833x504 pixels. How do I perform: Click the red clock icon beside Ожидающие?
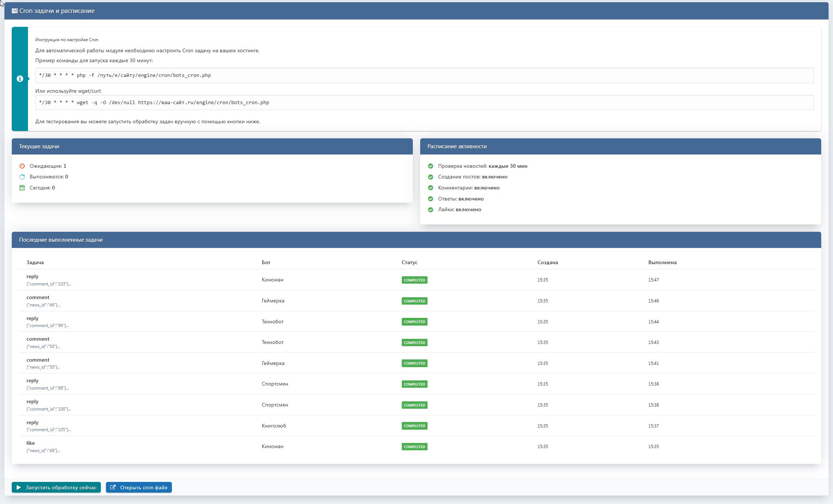[22, 166]
